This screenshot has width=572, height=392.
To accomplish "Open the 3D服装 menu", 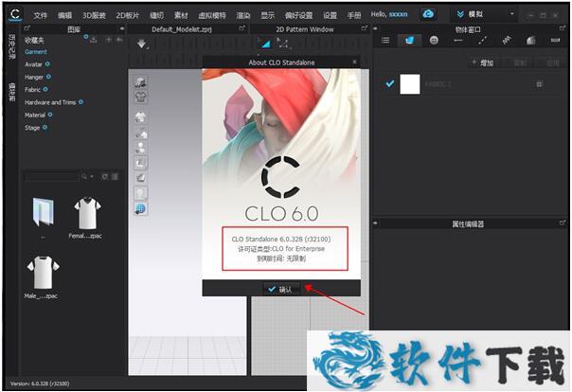I will click(95, 16).
